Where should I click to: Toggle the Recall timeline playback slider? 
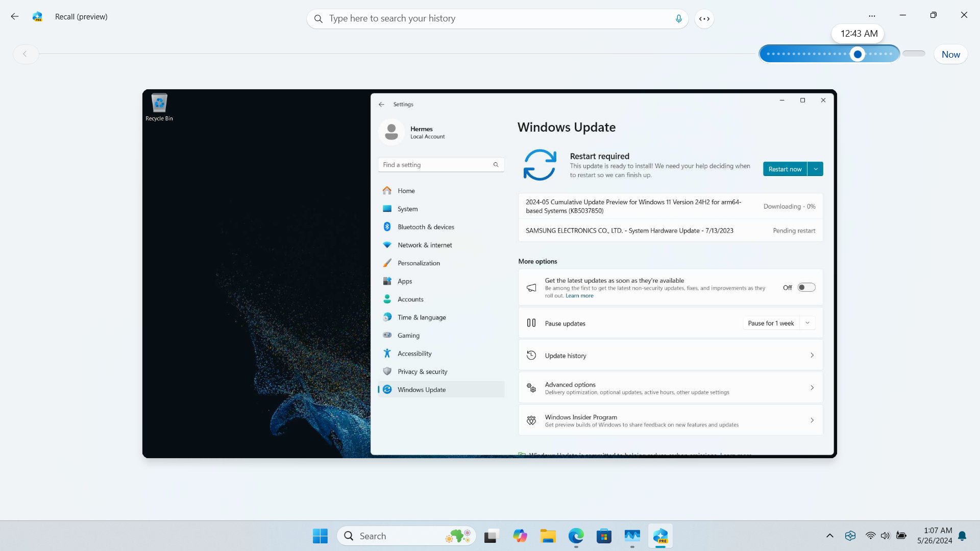858,54
